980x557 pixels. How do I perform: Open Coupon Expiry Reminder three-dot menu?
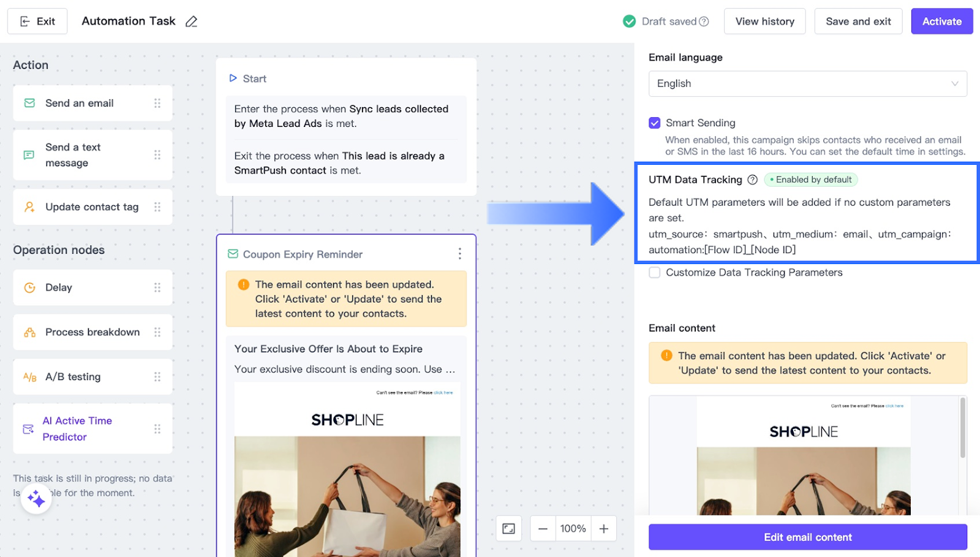pyautogui.click(x=459, y=254)
